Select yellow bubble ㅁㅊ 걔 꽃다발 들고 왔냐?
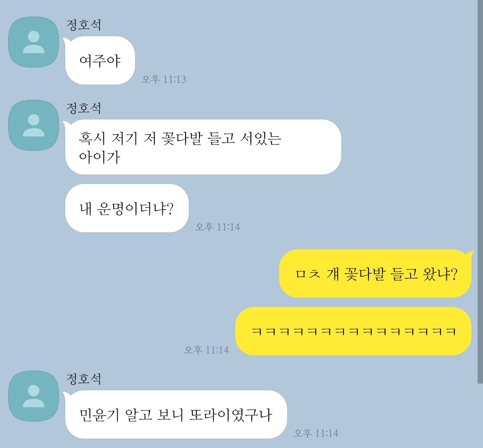The width and height of the screenshot is (483, 448). point(376,273)
